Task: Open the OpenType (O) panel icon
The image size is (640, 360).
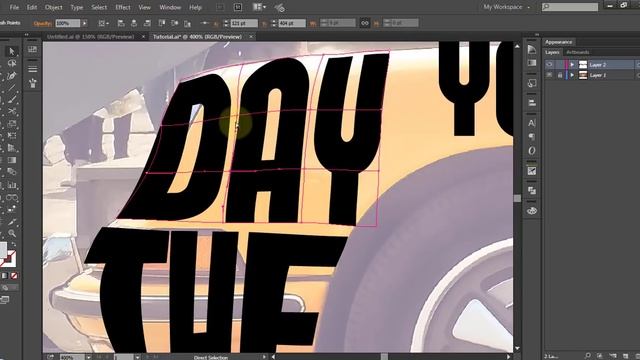Action: [532, 151]
